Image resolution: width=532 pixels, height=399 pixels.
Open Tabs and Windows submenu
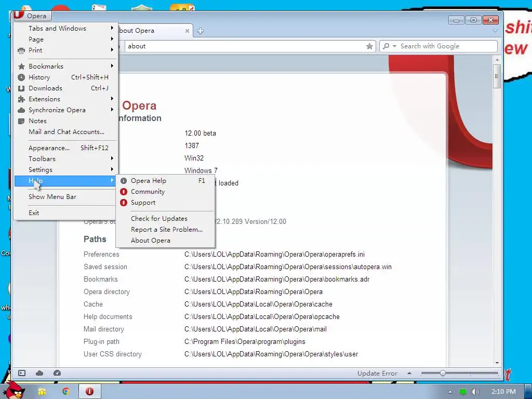coord(66,28)
